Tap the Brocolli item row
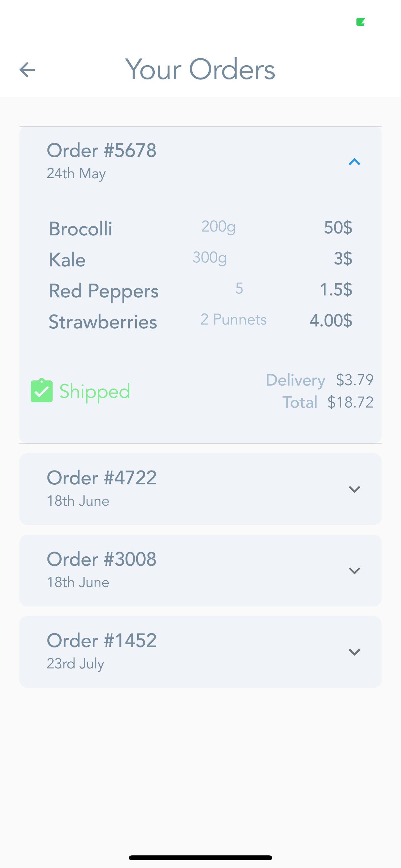The image size is (401, 868). pos(80,229)
